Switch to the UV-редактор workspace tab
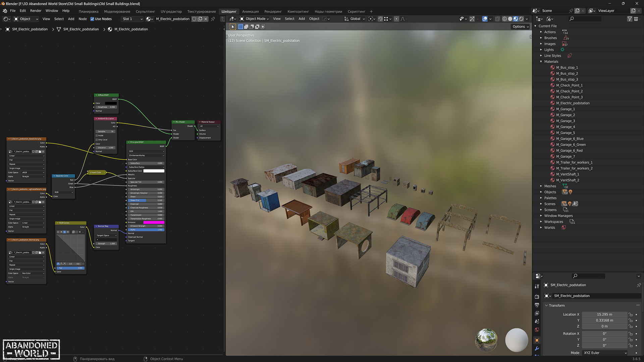Image resolution: width=644 pixels, height=362 pixels. coord(171,11)
